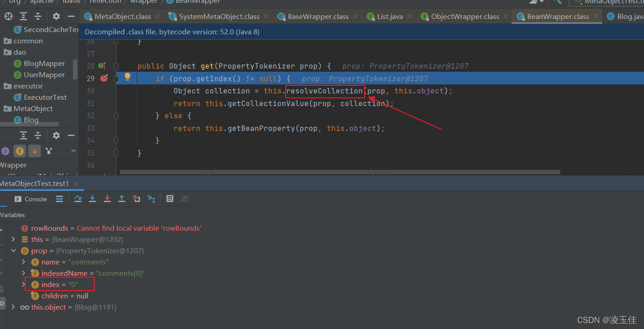Click the threads/frames layout icon beside Console
The width and height of the screenshot is (644, 329).
(59, 199)
